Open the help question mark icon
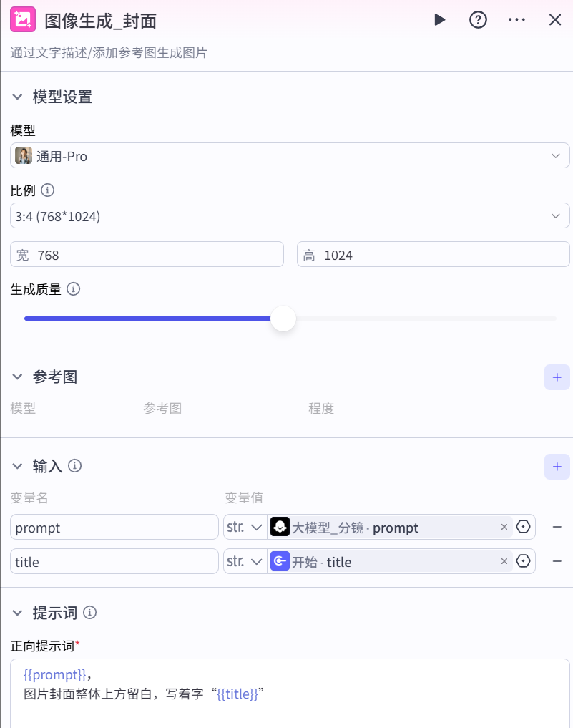 (x=478, y=20)
